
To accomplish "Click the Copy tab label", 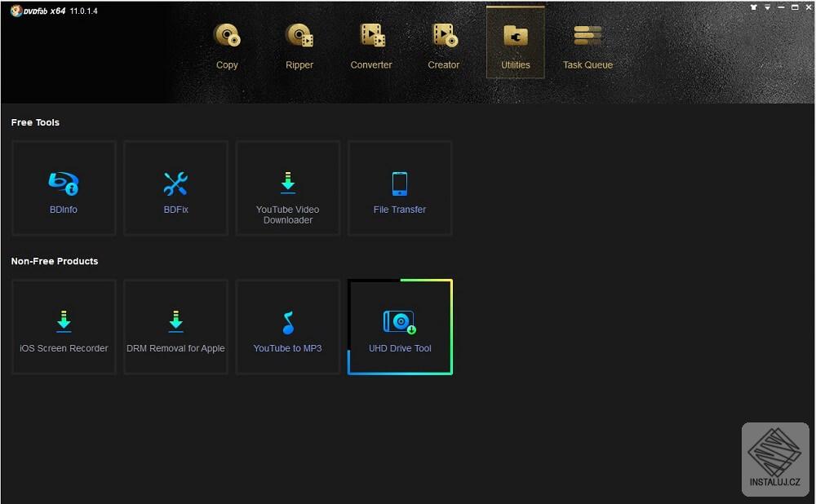I will click(227, 65).
